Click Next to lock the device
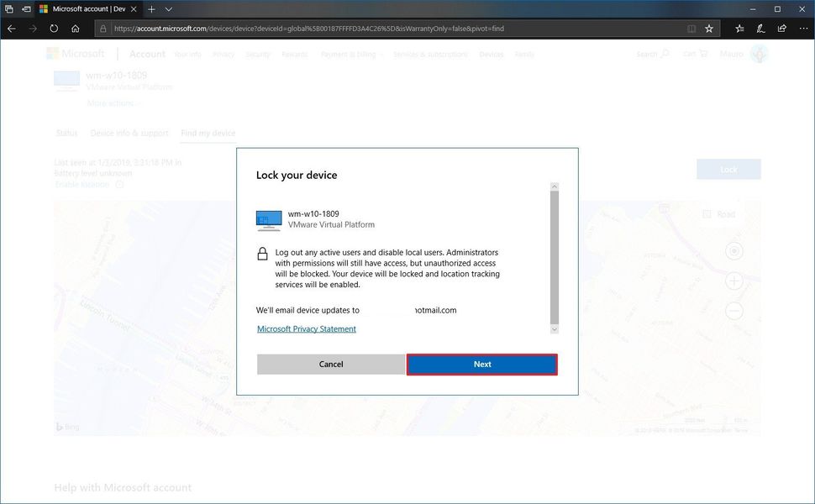The height and width of the screenshot is (504, 815). [x=481, y=364]
